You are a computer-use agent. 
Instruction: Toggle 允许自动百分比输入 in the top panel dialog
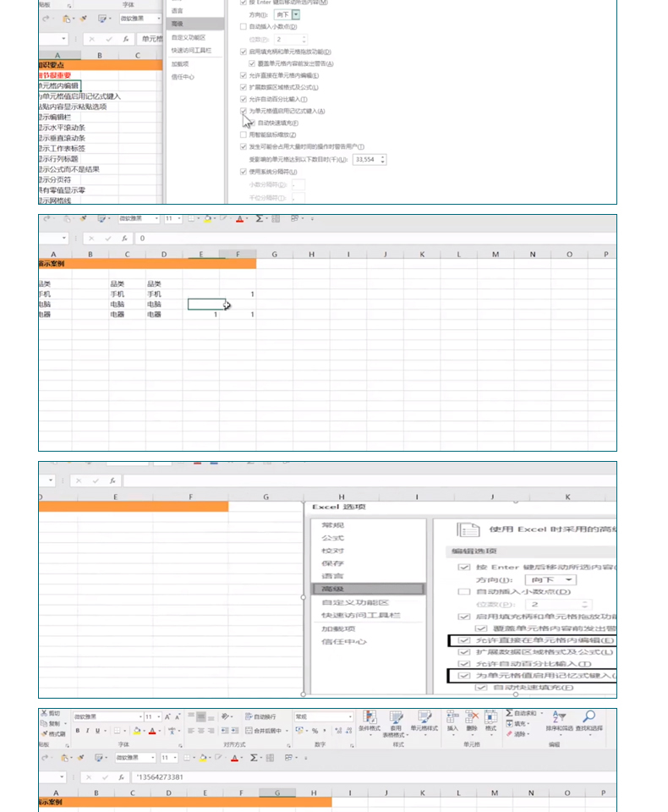(244, 100)
